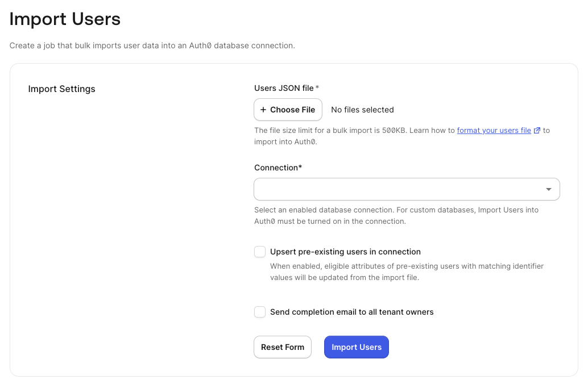The width and height of the screenshot is (588, 384).
Task: Click the external link icon beside users file link
Action: point(537,131)
